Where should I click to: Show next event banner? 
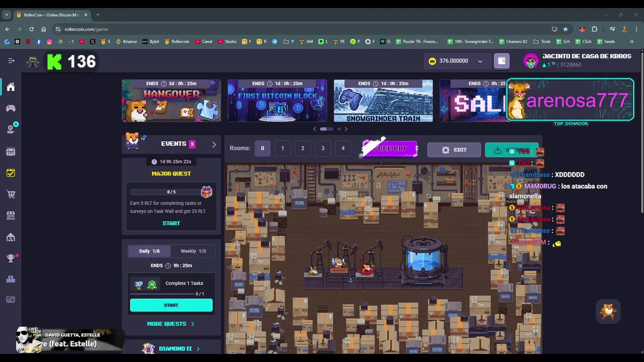pyautogui.click(x=346, y=129)
